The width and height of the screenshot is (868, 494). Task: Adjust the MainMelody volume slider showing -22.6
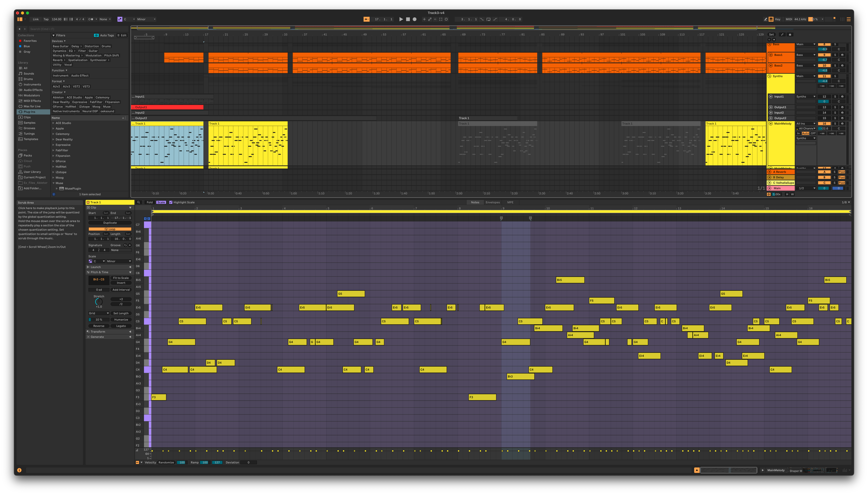(824, 129)
